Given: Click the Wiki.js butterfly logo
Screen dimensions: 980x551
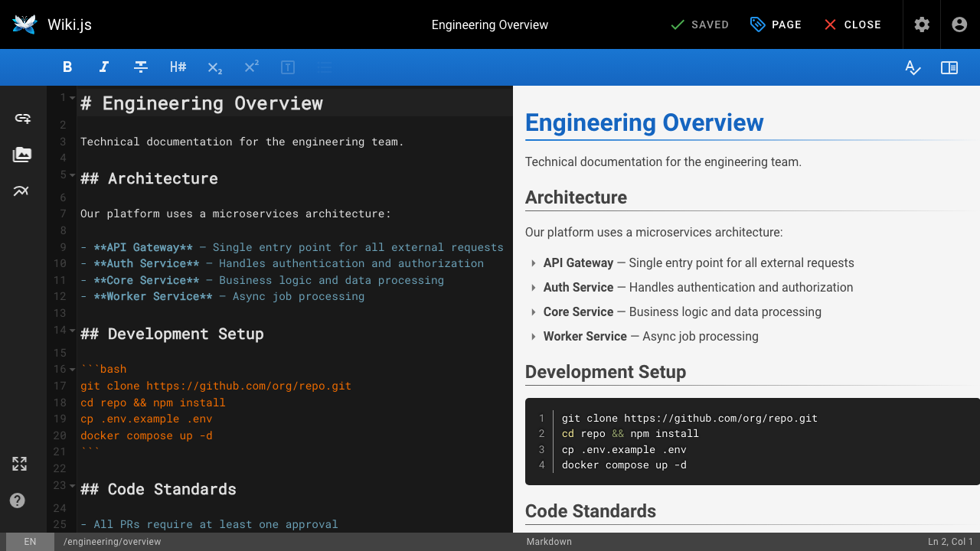Looking at the screenshot, I should pyautogui.click(x=24, y=24).
